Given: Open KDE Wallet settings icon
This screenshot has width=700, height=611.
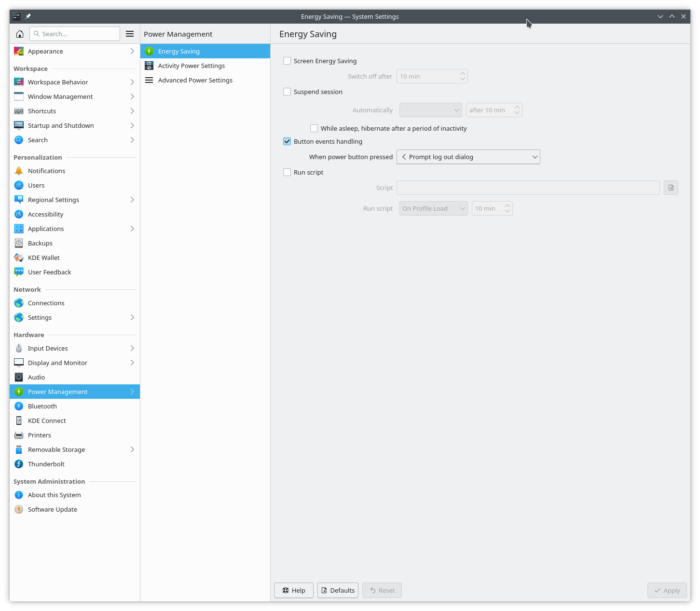Looking at the screenshot, I should tap(19, 258).
